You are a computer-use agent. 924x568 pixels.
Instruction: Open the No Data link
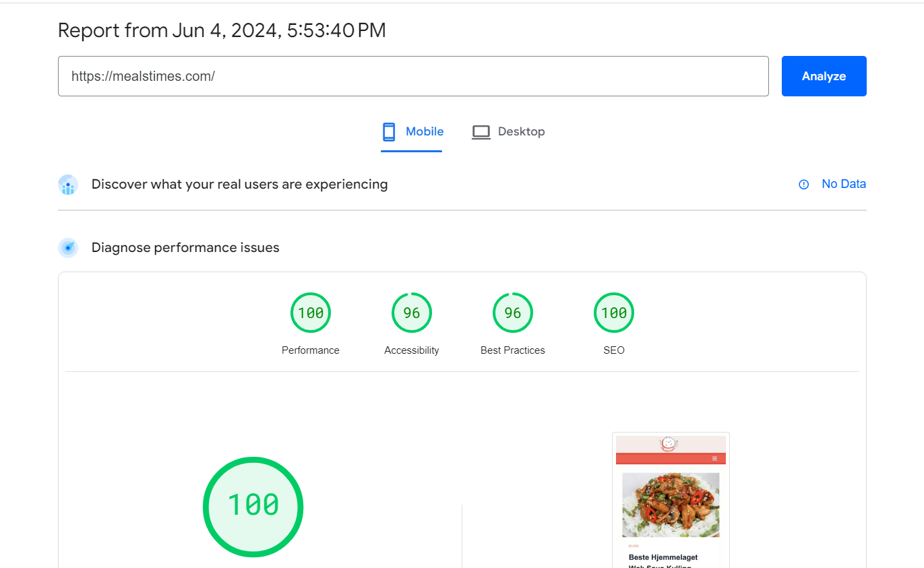pos(843,184)
